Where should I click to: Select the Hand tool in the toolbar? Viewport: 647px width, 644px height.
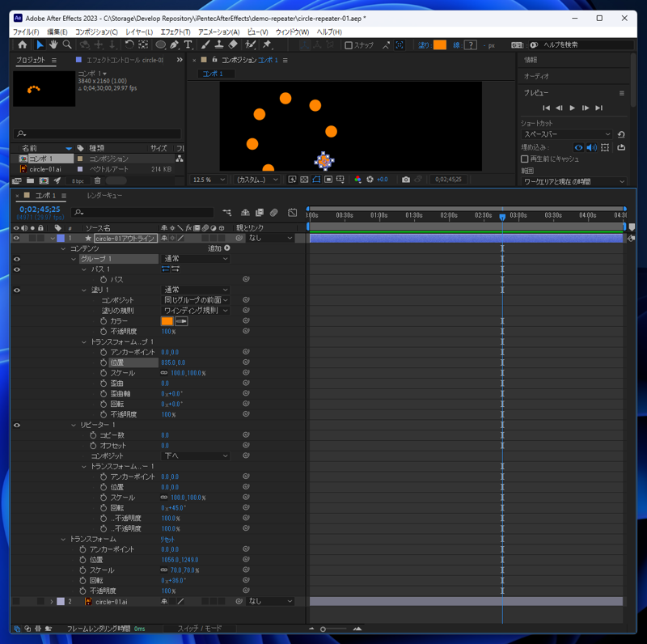(53, 45)
